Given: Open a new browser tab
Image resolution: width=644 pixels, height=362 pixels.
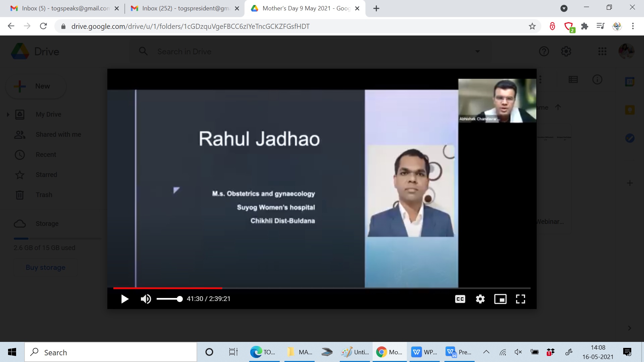Looking at the screenshot, I should [x=376, y=8].
